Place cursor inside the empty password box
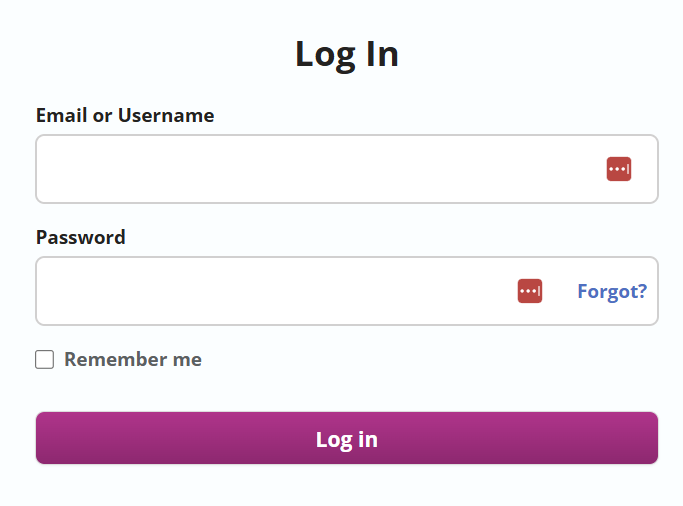The width and height of the screenshot is (683, 506). coord(347,291)
